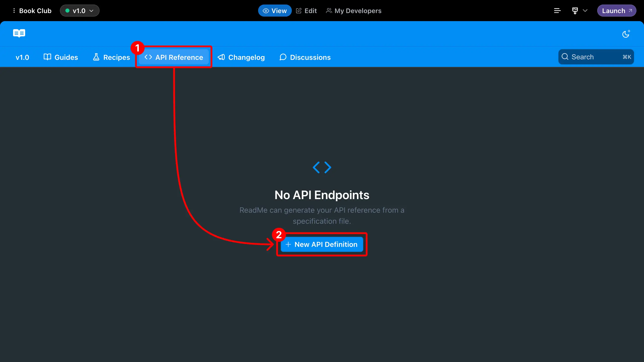Switch to Edit mode
Viewport: 644px width, 362px height.
306,11
